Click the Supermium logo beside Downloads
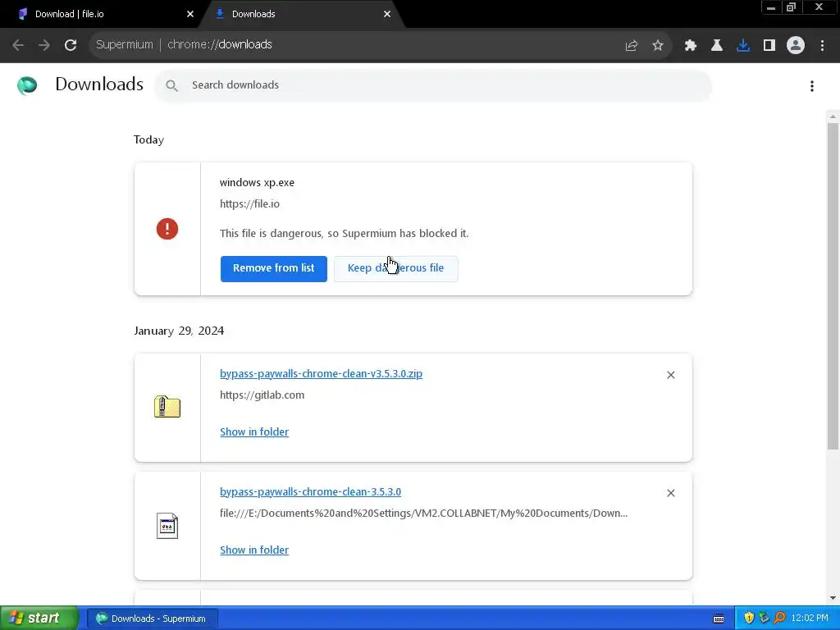Screen dimensions: 840x630 27,85
